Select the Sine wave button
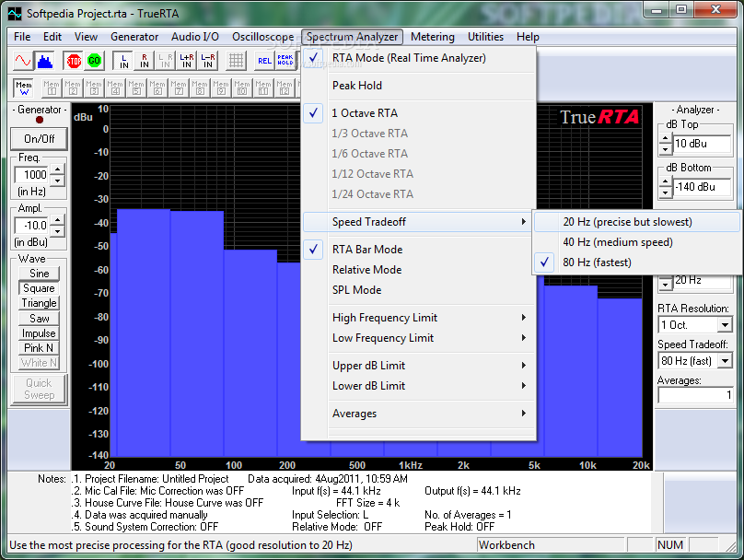This screenshot has width=744, height=560. click(x=40, y=274)
